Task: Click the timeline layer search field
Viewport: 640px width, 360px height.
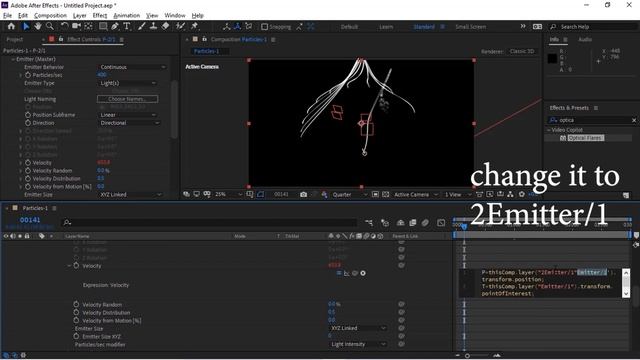Action: click(x=210, y=223)
